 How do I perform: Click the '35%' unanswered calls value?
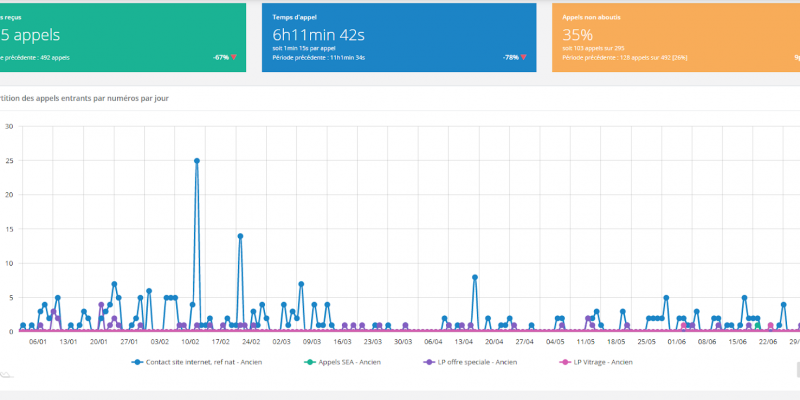(x=578, y=34)
